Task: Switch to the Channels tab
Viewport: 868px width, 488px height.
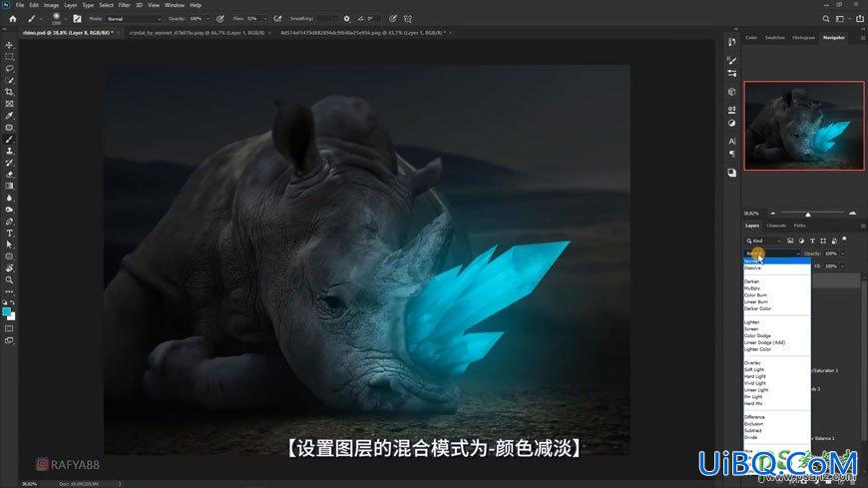Action: (x=776, y=226)
